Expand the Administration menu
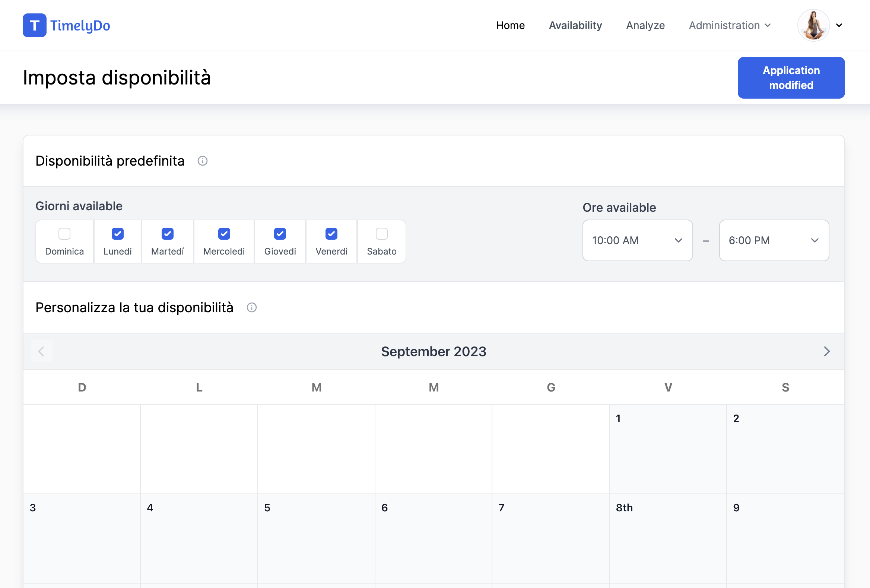 (x=730, y=25)
